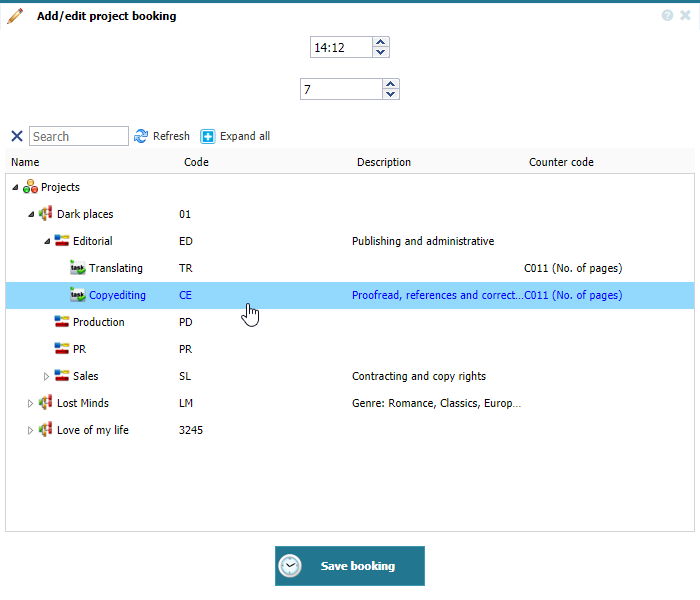700x600 pixels.
Task: Expand the Sales subproject node
Action: click(x=46, y=376)
